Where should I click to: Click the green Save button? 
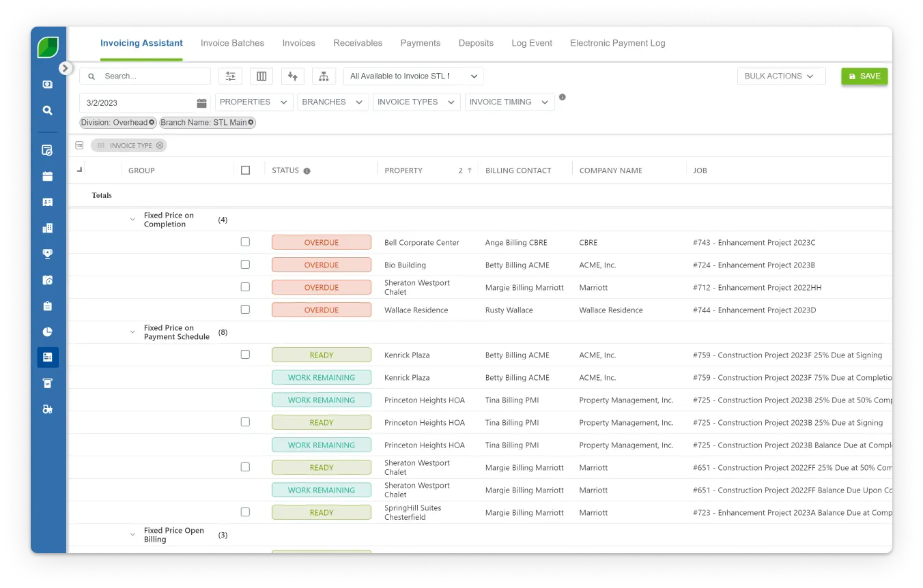[864, 76]
